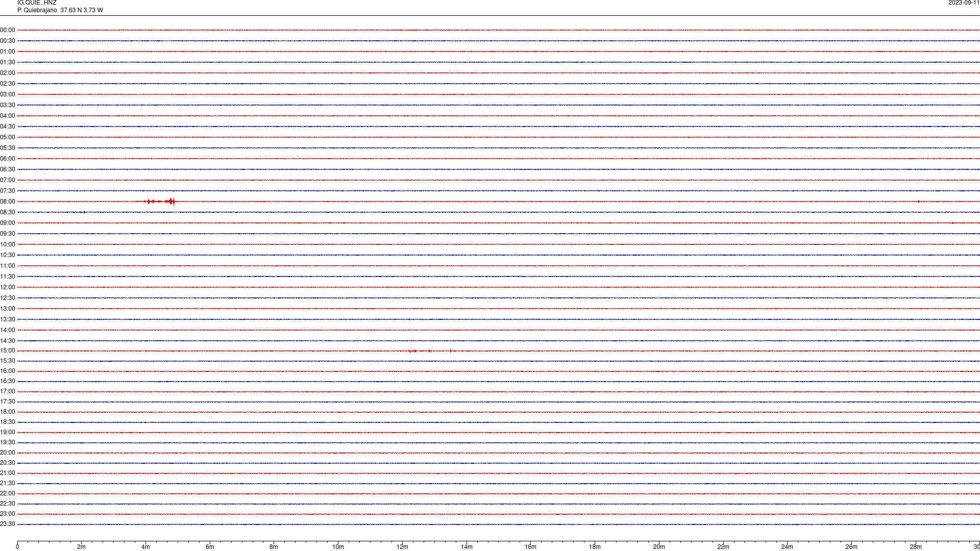Select the 05:30 time row label
980x551 pixels.
8,148
